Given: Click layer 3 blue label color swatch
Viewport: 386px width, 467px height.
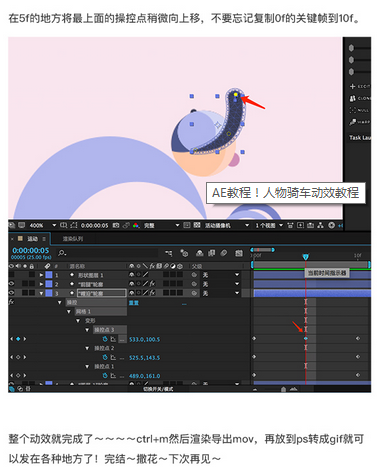Looking at the screenshot, I should (x=49, y=293).
